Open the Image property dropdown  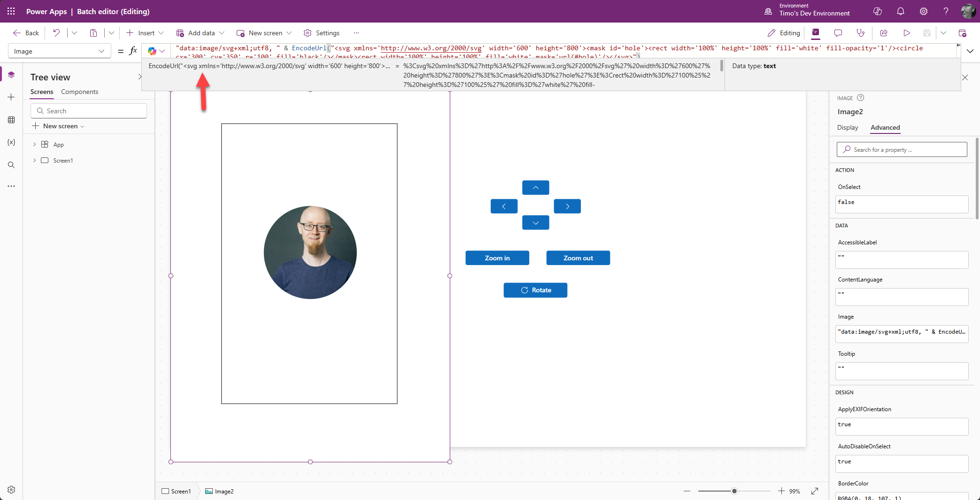pyautogui.click(x=59, y=51)
